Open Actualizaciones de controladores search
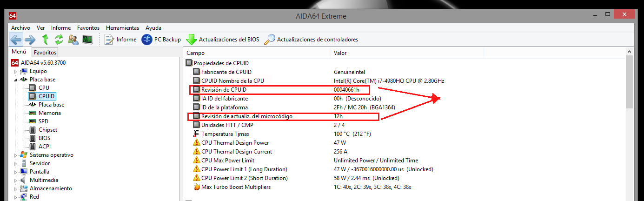 click(311, 40)
